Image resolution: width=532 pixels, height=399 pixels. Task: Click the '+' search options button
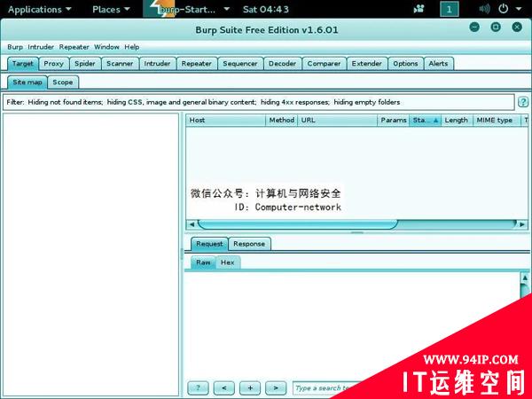coord(250,387)
